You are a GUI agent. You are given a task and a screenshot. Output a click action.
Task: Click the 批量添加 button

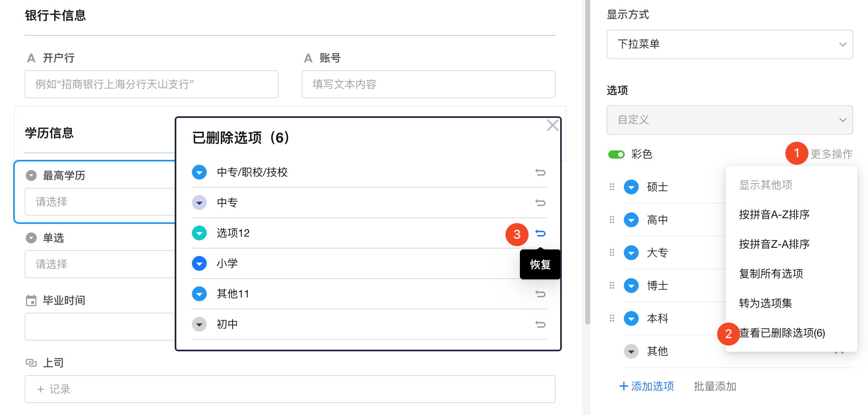[715, 386]
